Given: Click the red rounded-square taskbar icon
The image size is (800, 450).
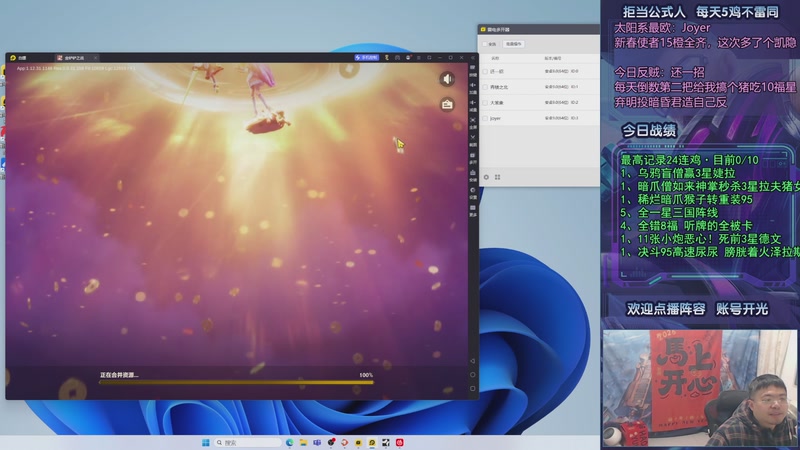Looking at the screenshot, I should click(x=399, y=442).
